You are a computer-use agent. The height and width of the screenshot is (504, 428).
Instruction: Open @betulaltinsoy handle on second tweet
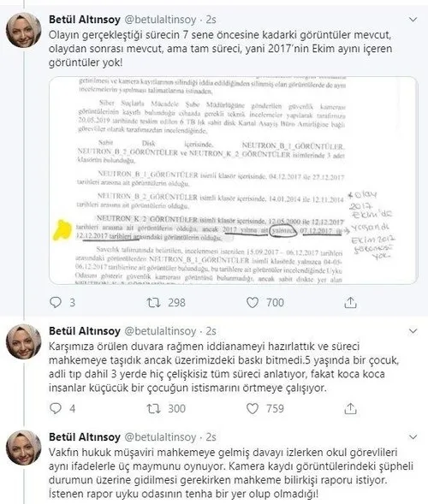(x=160, y=331)
